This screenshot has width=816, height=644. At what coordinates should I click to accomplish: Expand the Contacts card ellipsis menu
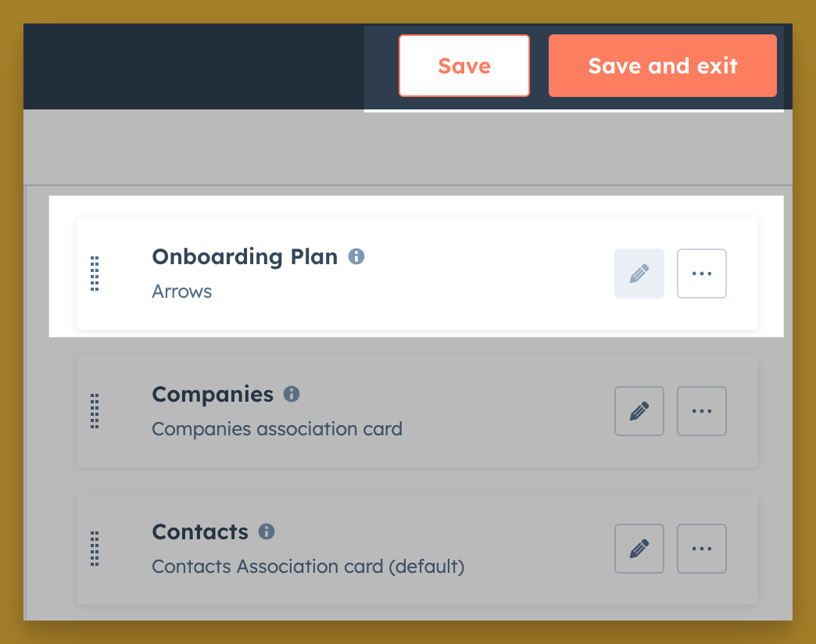click(701, 549)
